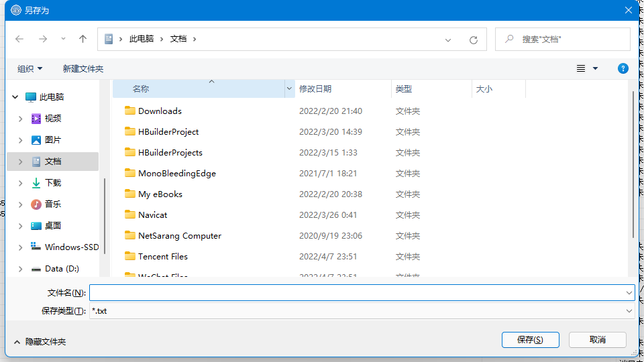Close the 另存为 dialog

629,10
